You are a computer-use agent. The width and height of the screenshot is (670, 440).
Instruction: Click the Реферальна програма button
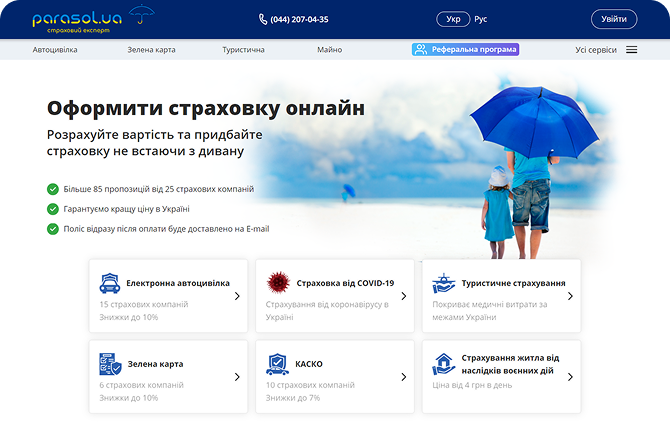[x=465, y=50]
